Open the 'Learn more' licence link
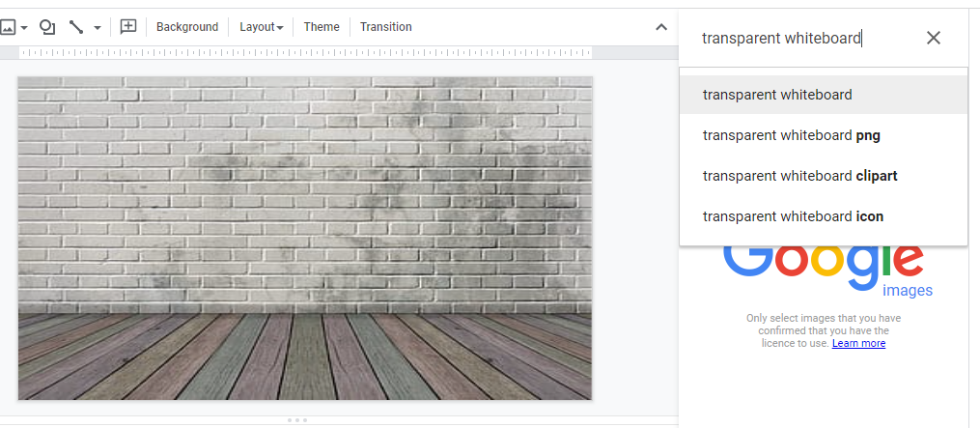Viewport: 980px width, 428px height. [858, 344]
